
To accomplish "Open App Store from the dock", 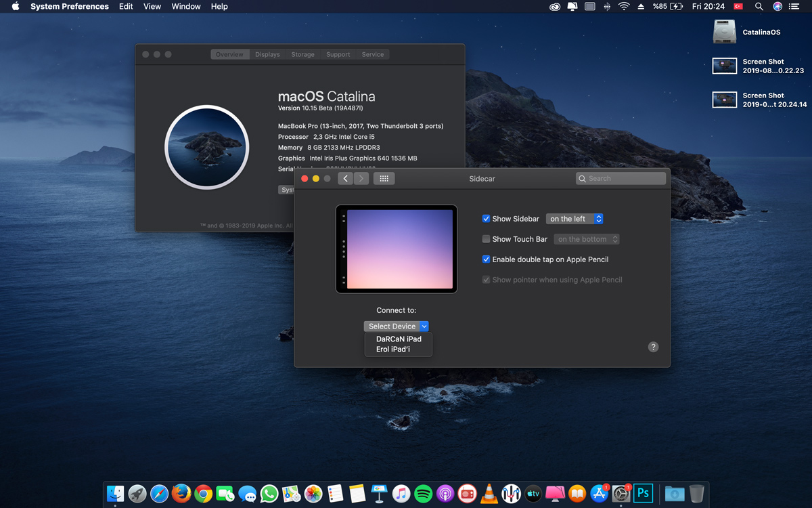I will pos(599,494).
